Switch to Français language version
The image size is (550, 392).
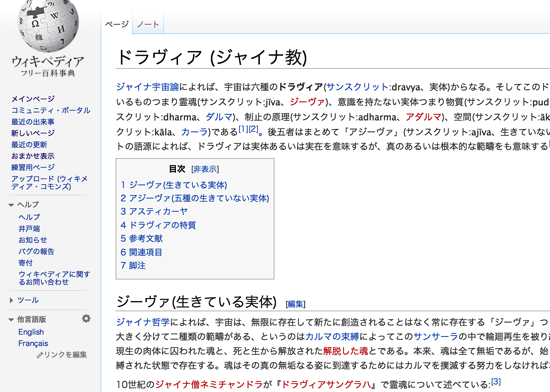pyautogui.click(x=33, y=343)
